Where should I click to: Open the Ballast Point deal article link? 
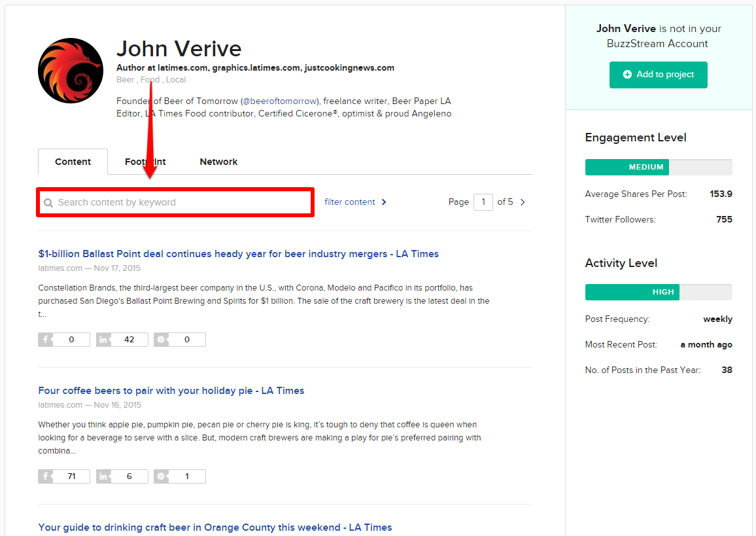click(238, 253)
